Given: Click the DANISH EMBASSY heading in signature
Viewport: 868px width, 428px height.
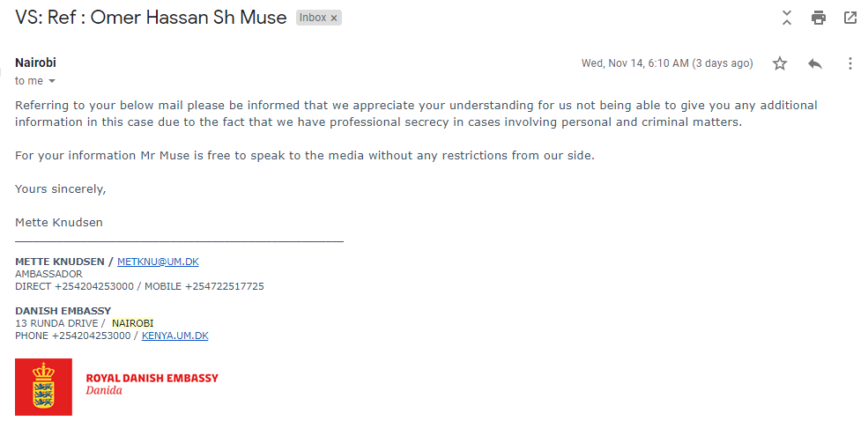Looking at the screenshot, I should (63, 311).
